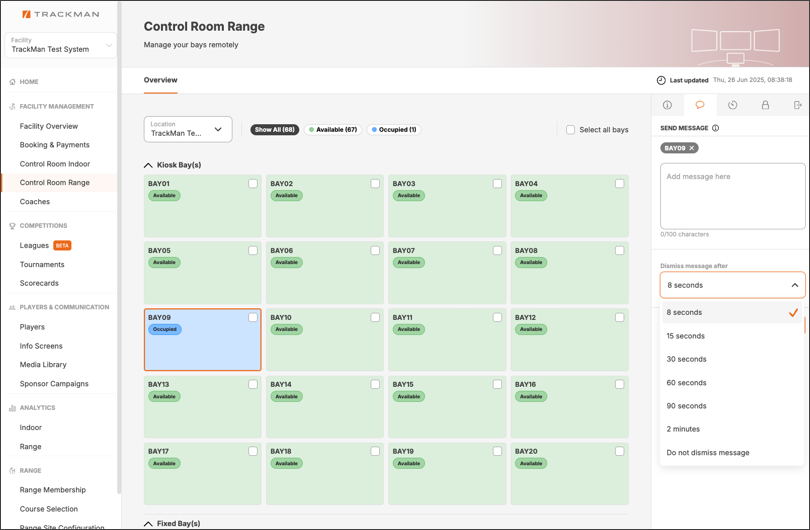Click the Add message here text box
810x530 pixels.
pos(733,196)
